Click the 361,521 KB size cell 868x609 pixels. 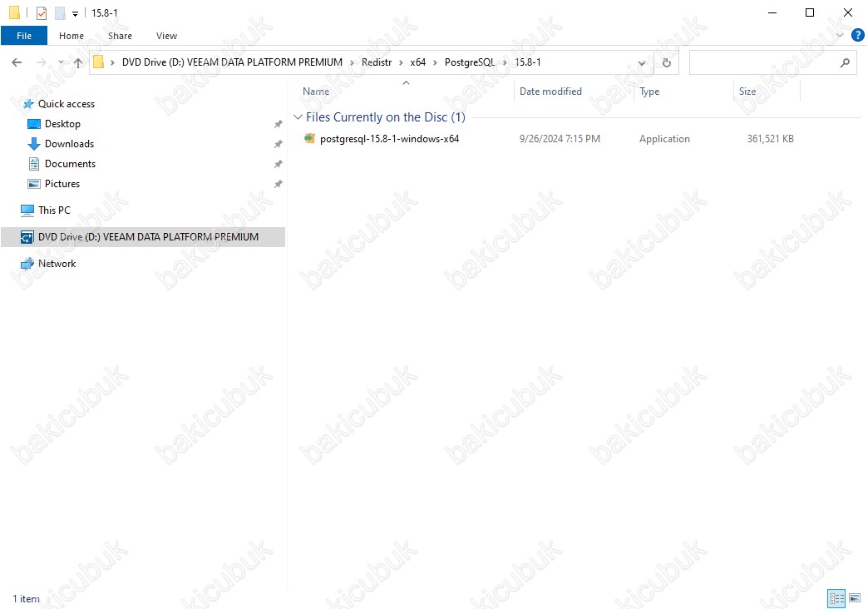771,139
